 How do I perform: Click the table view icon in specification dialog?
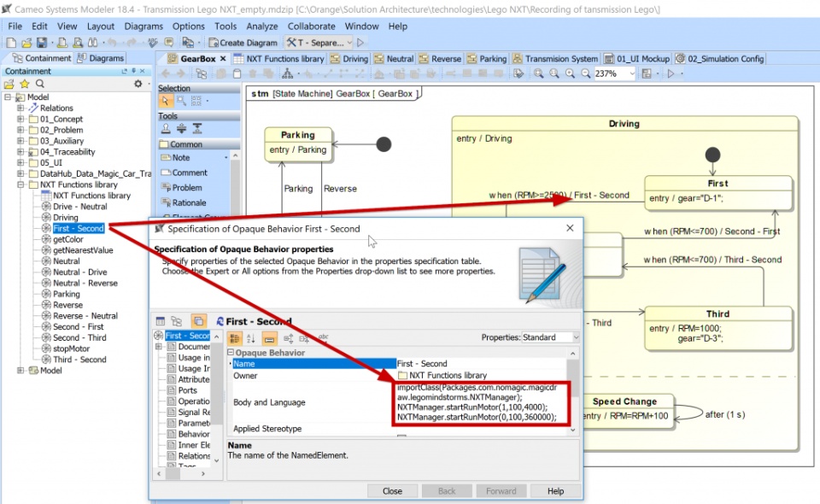(161, 321)
